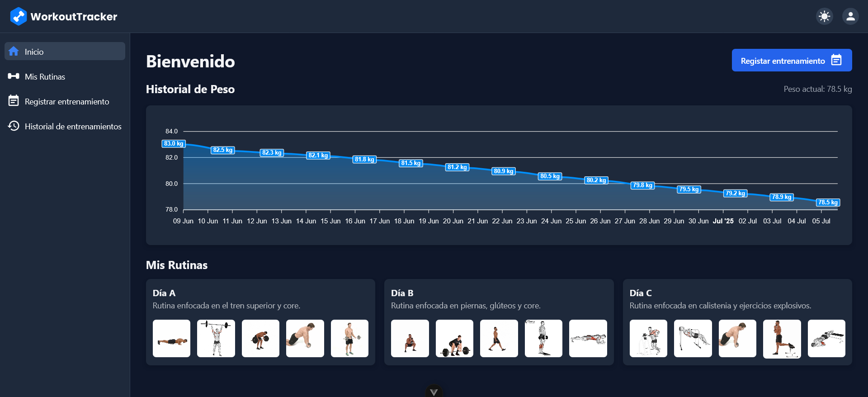
Task: Open the user profile avatar
Action: [850, 16]
